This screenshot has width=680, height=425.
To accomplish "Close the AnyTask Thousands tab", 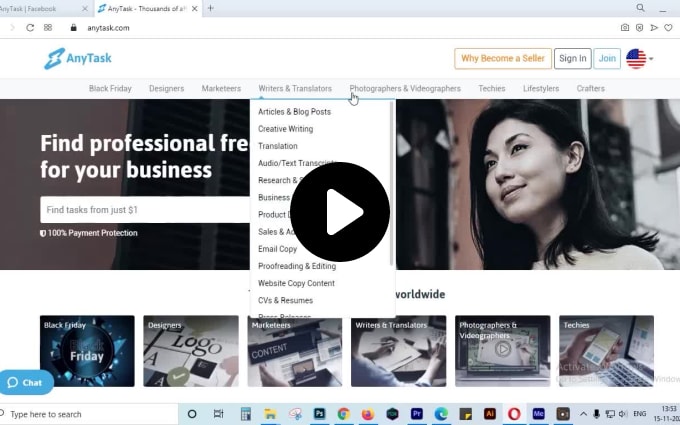I will click(195, 8).
